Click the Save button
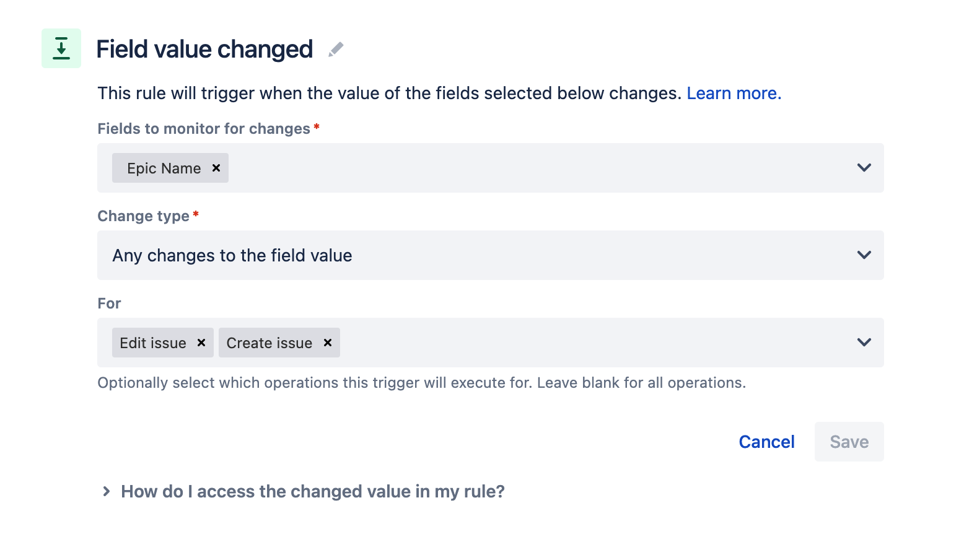The image size is (964, 560). coord(849,442)
